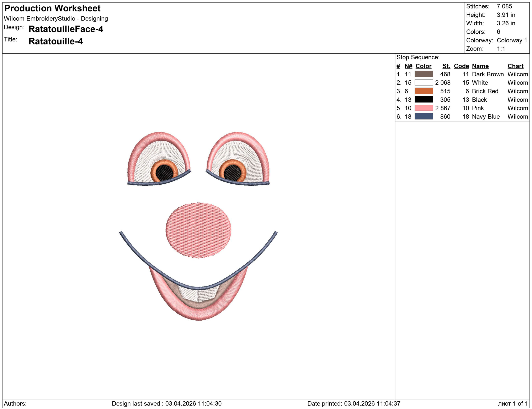
Task: Click the embroidered pink nose
Action: pyautogui.click(x=198, y=230)
